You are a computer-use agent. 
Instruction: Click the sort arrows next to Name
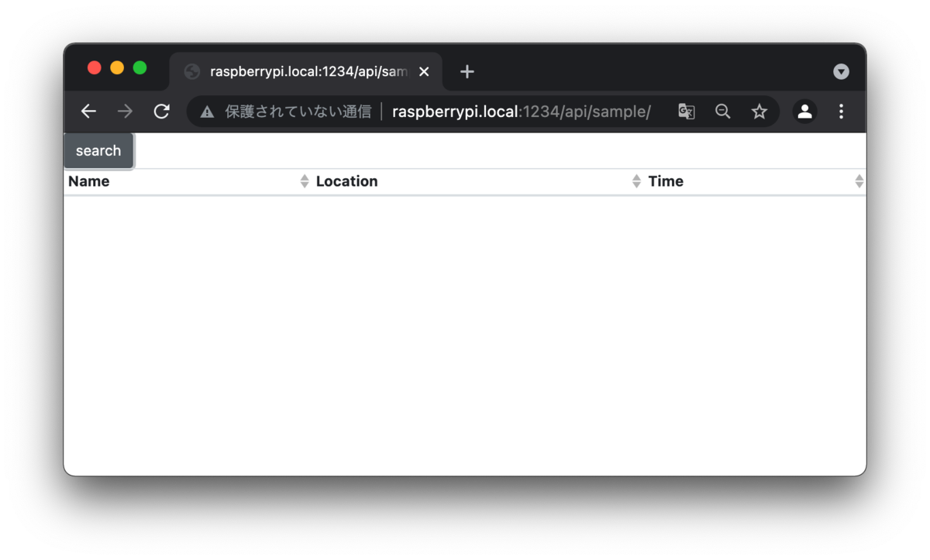(x=305, y=181)
